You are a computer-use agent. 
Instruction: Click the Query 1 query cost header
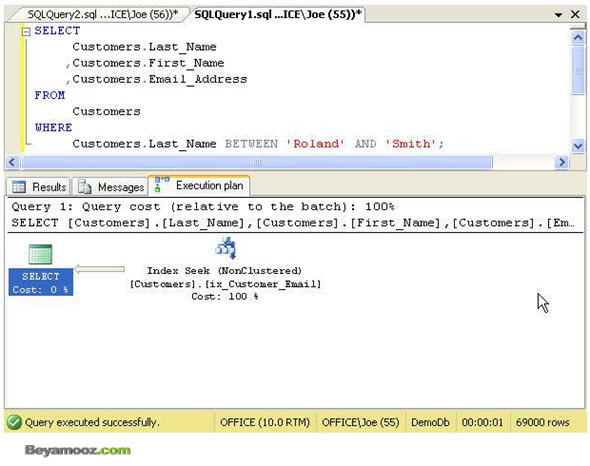203,207
